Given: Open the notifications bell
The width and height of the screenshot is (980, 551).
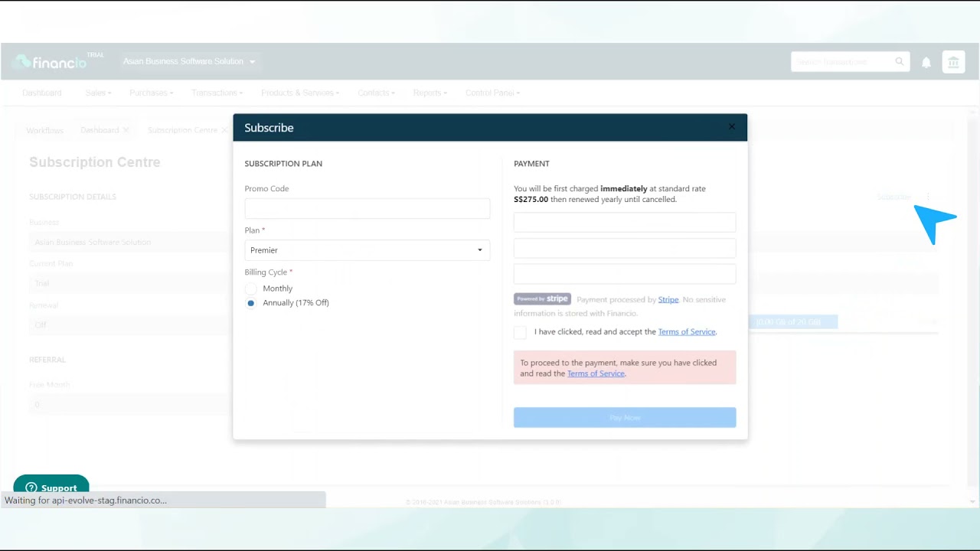Looking at the screenshot, I should click(x=926, y=63).
